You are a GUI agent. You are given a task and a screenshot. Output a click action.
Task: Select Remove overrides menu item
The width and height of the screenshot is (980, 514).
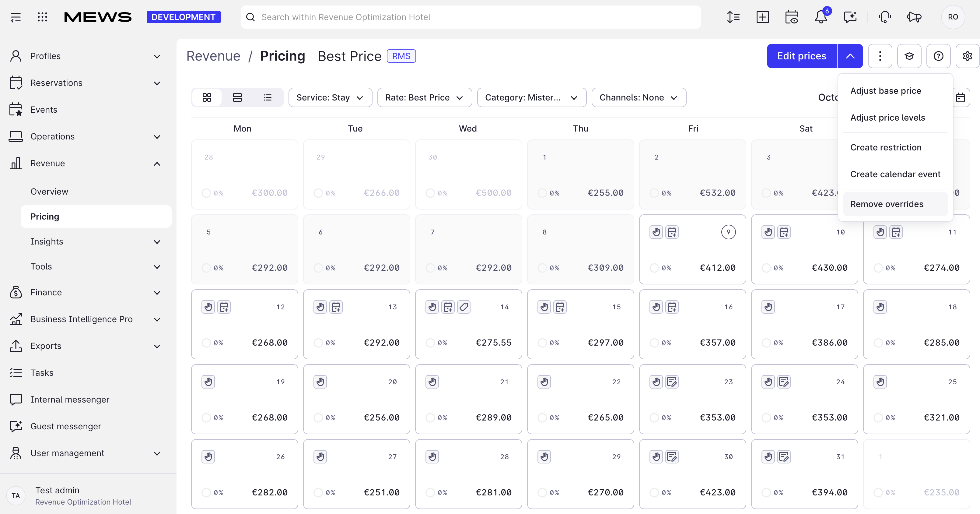tap(895, 204)
